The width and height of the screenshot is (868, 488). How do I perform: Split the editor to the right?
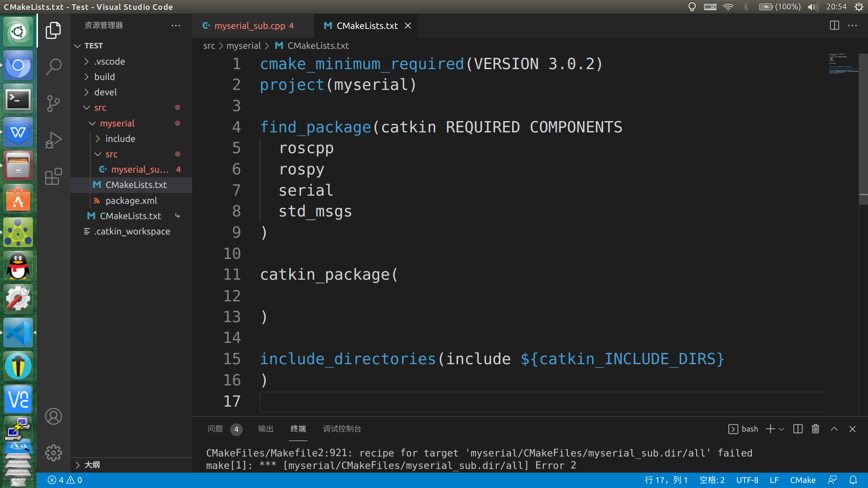click(834, 26)
